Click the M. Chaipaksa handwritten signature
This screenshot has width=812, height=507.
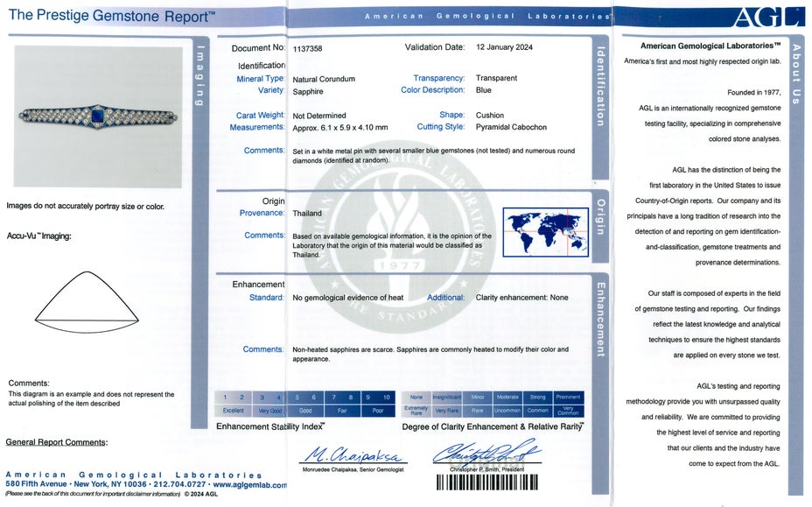click(x=353, y=454)
